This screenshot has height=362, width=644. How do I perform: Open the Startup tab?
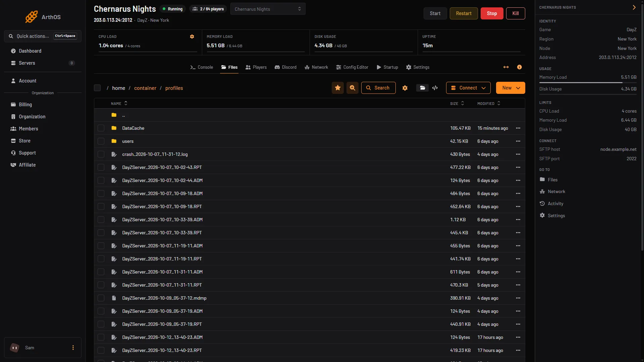click(x=387, y=67)
